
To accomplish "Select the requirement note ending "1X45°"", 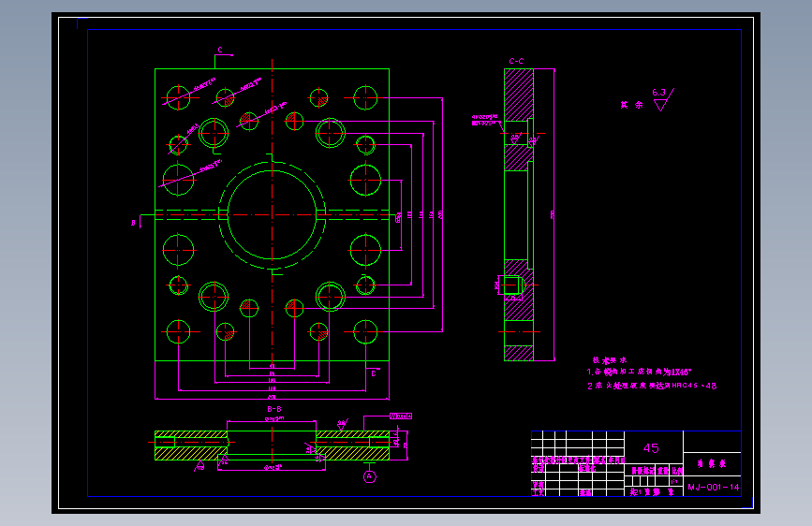I will [639, 372].
